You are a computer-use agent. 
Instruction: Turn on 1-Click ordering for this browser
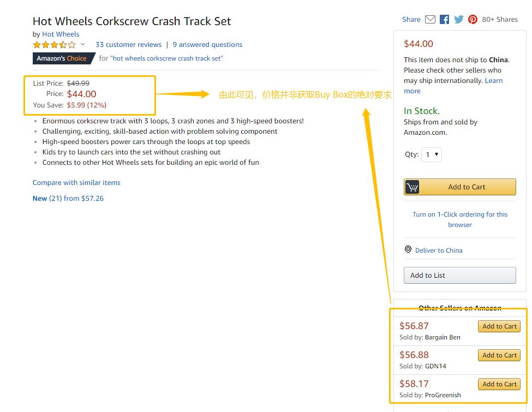pyautogui.click(x=459, y=219)
